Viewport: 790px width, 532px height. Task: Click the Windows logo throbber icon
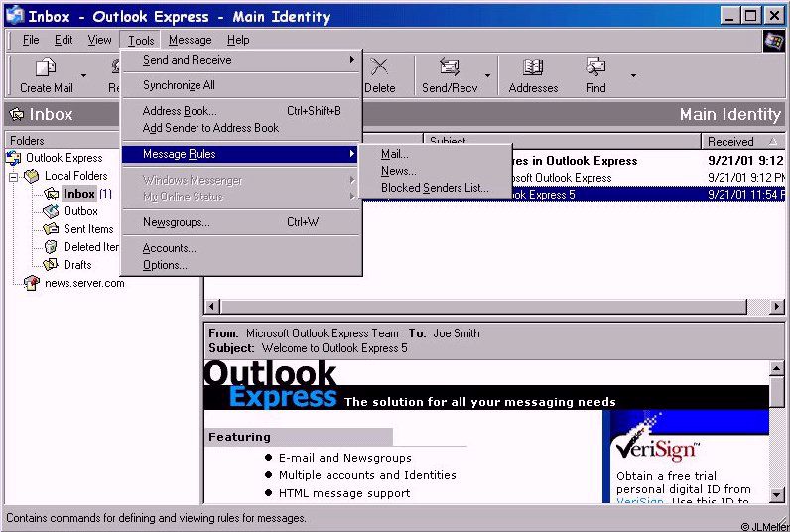pyautogui.click(x=774, y=41)
